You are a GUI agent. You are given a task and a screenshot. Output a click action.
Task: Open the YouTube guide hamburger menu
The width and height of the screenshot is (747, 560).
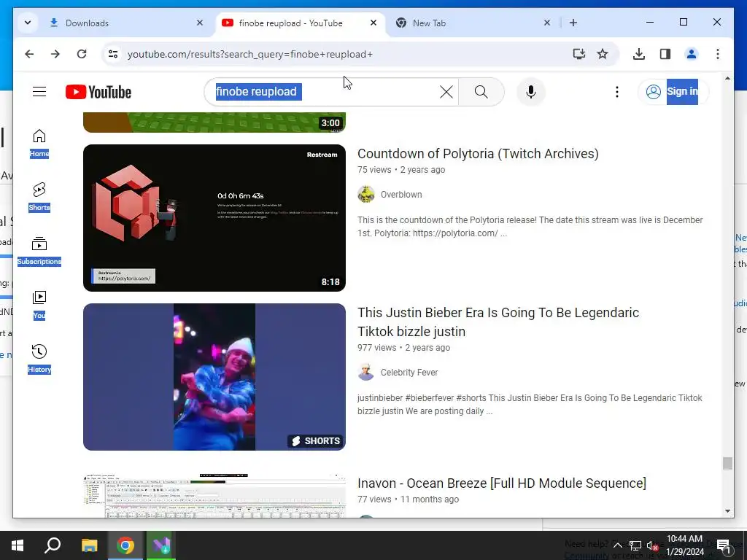(x=39, y=91)
